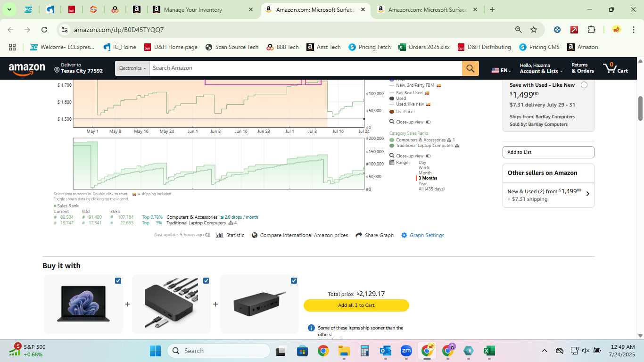This screenshot has height=362, width=644.
Task: Click the zoom magnifier icon in address bar
Action: pyautogui.click(x=519, y=30)
